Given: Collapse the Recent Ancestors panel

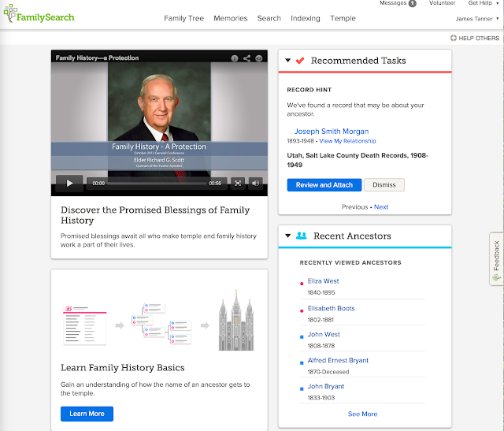Looking at the screenshot, I should pyautogui.click(x=288, y=236).
